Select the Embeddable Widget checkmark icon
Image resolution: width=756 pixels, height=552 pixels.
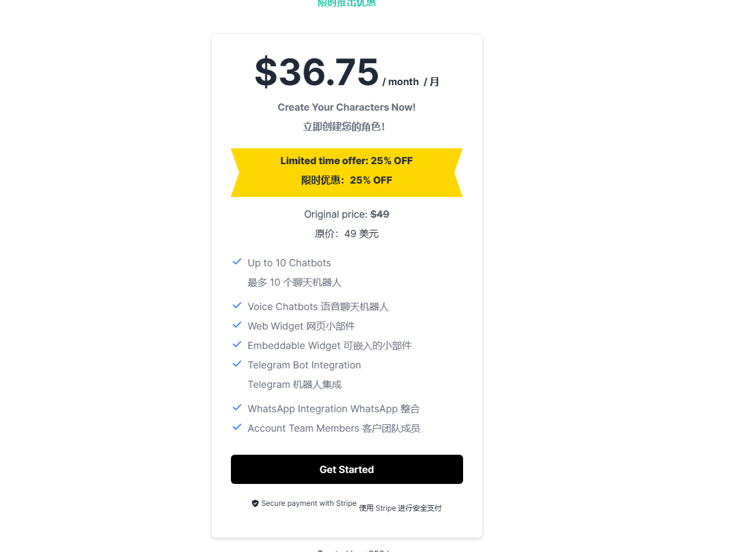click(237, 345)
